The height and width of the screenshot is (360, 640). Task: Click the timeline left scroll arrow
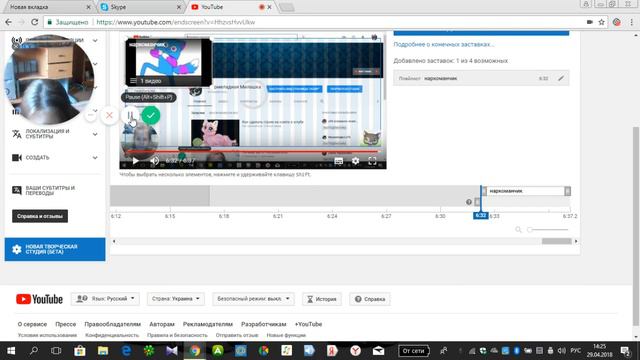114,241
